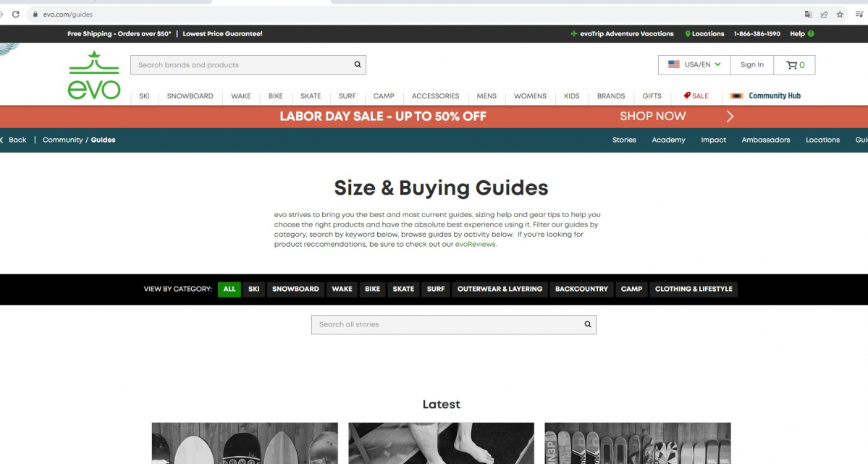Viewport: 868px width, 464px height.
Task: Click SHOP NOW on the sale banner
Action: (x=653, y=117)
